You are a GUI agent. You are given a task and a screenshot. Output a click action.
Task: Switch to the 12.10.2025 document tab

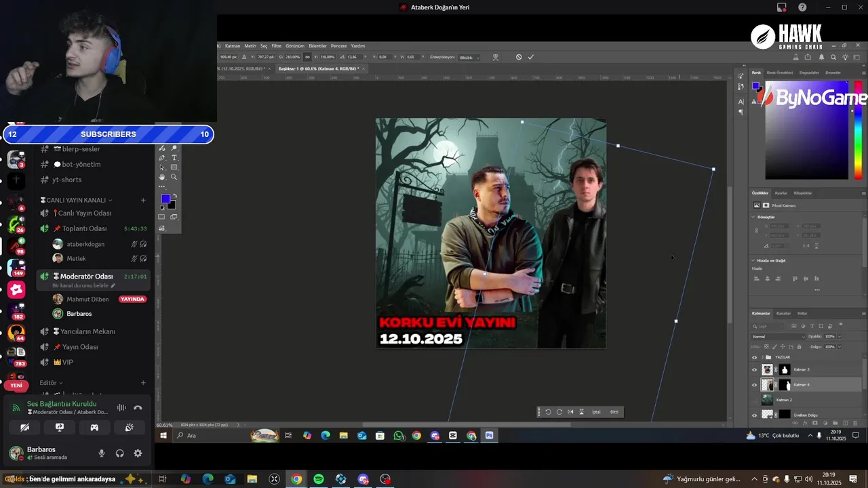point(243,68)
